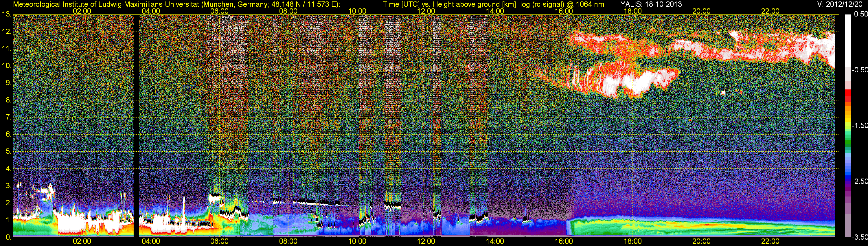Select the bottom-axis 16:00 time label
This screenshot has height=246, width=868.
click(x=564, y=241)
